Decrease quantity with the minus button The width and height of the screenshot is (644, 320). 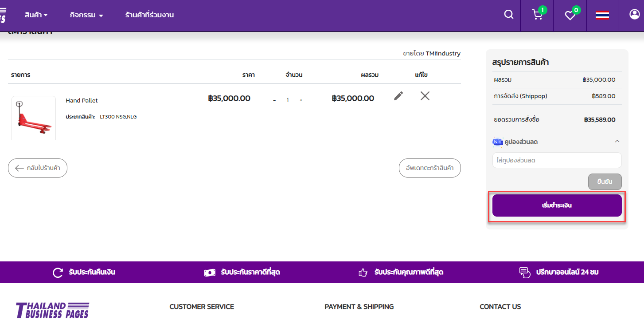point(274,100)
